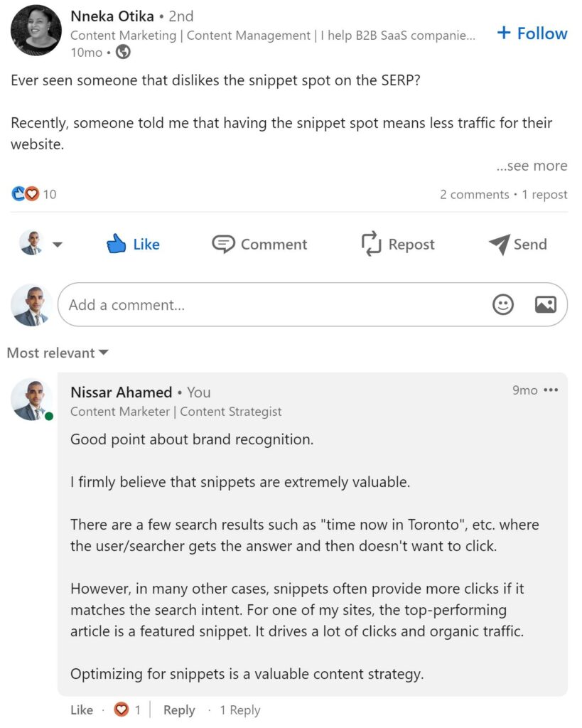Follow Nneka Otika
Image resolution: width=582 pixels, height=728 pixels.
[x=531, y=33]
